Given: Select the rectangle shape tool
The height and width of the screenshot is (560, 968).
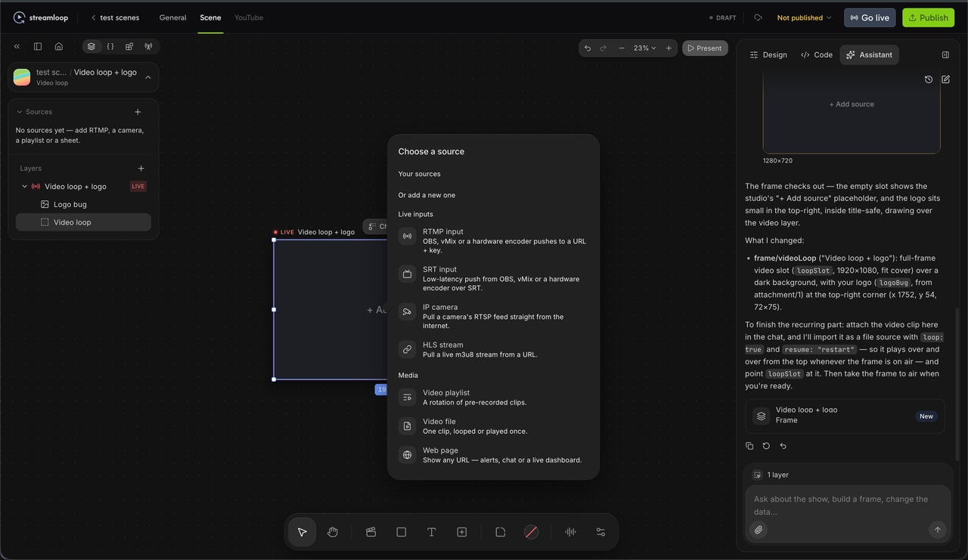Looking at the screenshot, I should tap(402, 532).
